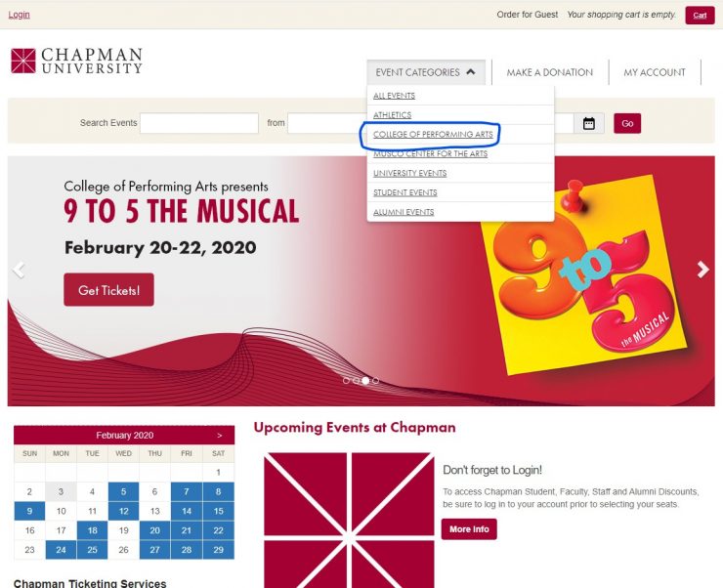
Task: Click the 9 to 5 musical poster
Action: click(583, 274)
